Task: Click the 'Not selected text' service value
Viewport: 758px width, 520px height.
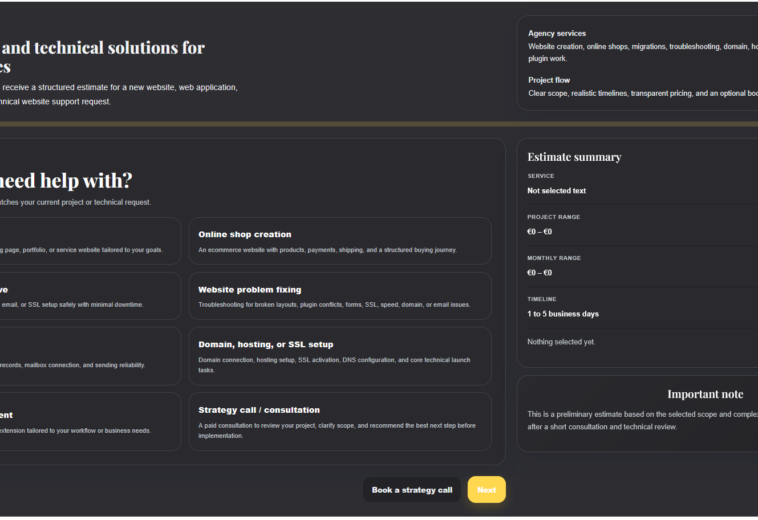Action: (556, 191)
